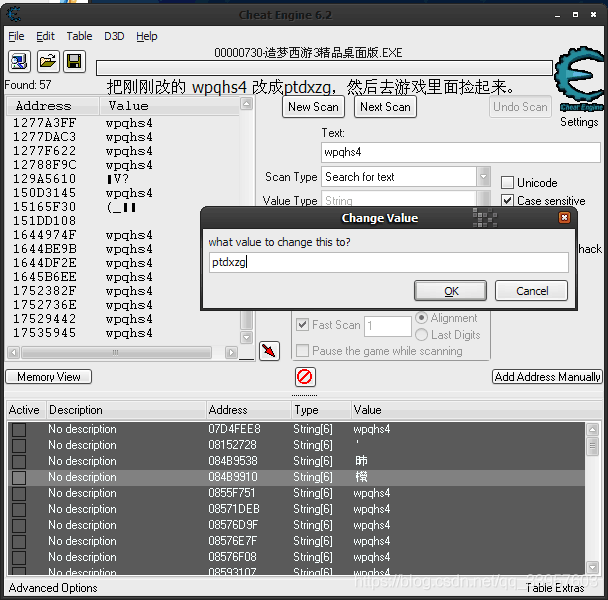The image size is (608, 600).
Task: Click the found-list scroll down arrow
Action: pyautogui.click(x=247, y=337)
